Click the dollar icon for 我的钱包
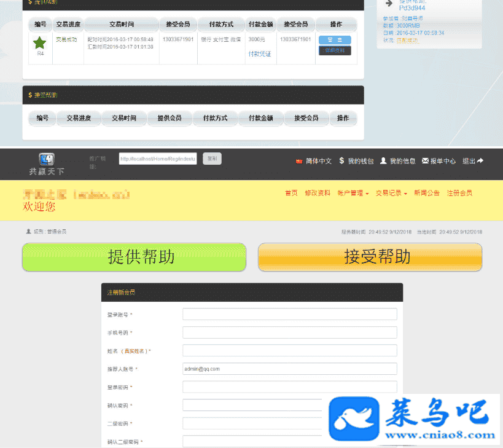 pyautogui.click(x=341, y=160)
